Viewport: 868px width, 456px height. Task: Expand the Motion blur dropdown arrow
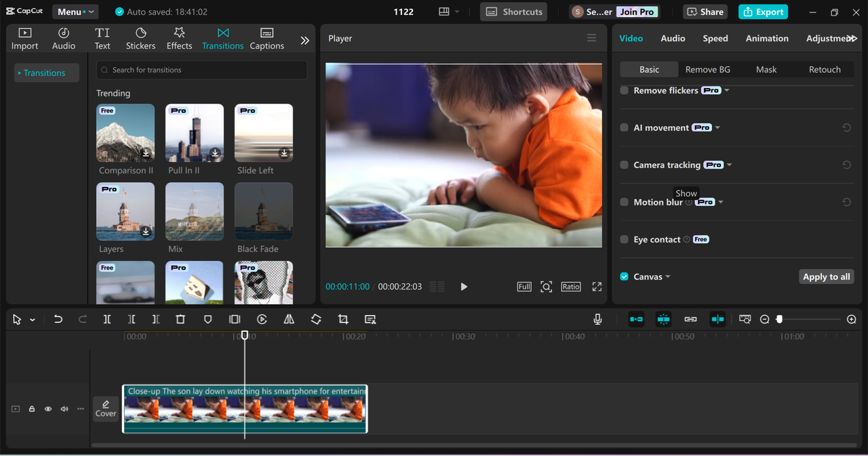point(721,202)
